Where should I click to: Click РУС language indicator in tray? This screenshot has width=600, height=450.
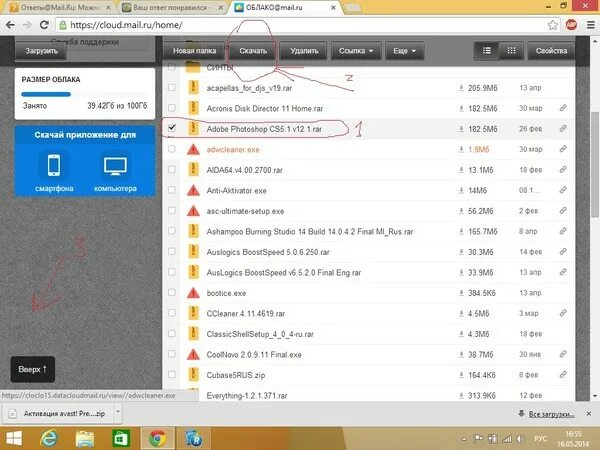(x=541, y=439)
